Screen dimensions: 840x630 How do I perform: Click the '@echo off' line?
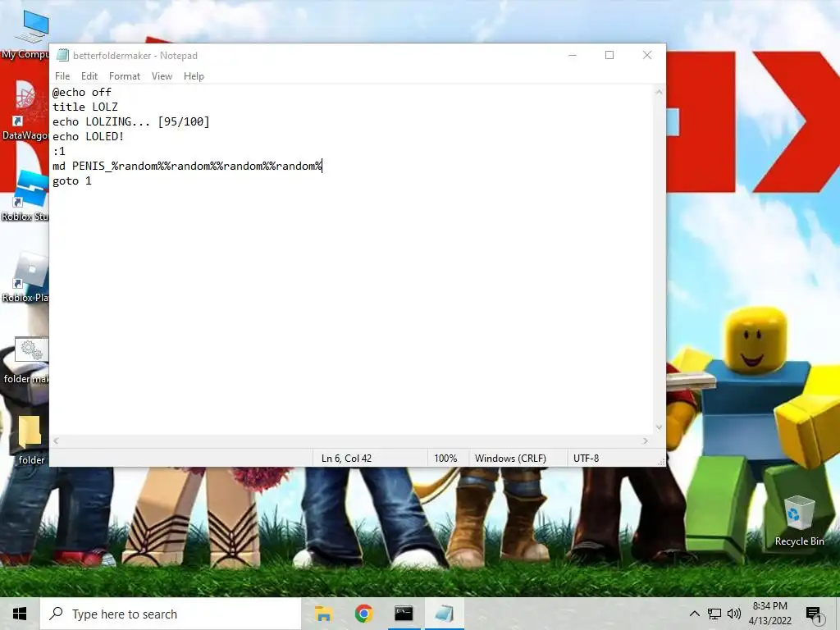[82, 92]
